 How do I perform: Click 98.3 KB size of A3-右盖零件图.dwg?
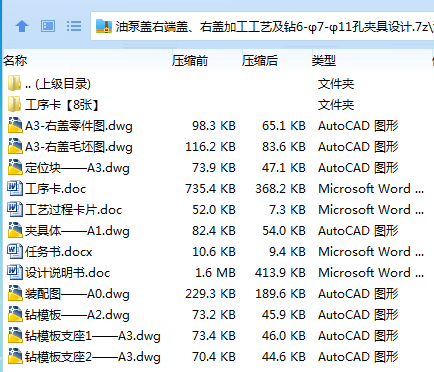[x=214, y=126]
